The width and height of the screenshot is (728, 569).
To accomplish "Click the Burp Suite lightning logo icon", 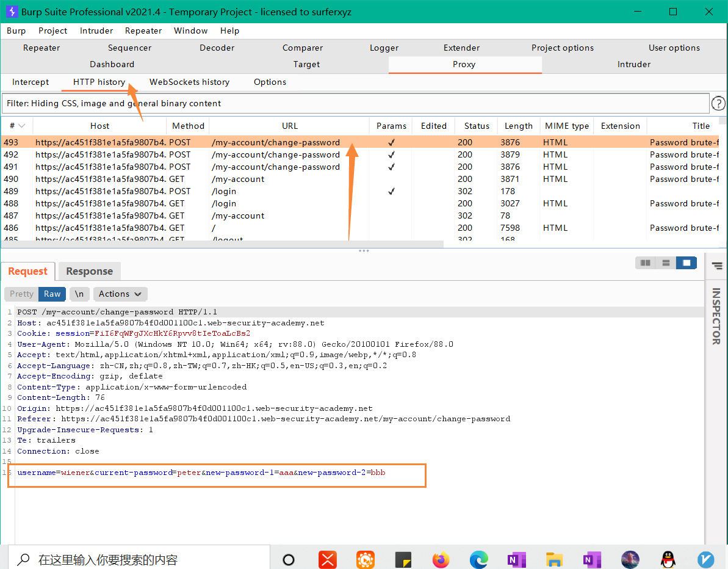I will pyautogui.click(x=12, y=12).
